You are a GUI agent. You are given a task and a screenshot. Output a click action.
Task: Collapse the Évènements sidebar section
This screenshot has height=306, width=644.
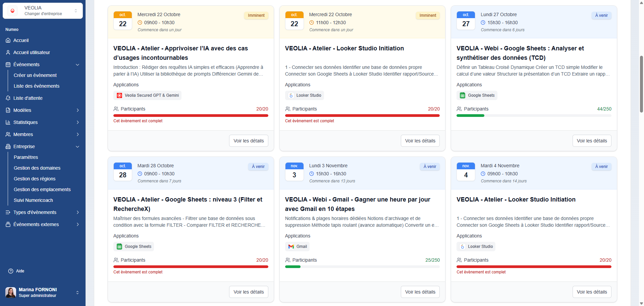[77, 64]
